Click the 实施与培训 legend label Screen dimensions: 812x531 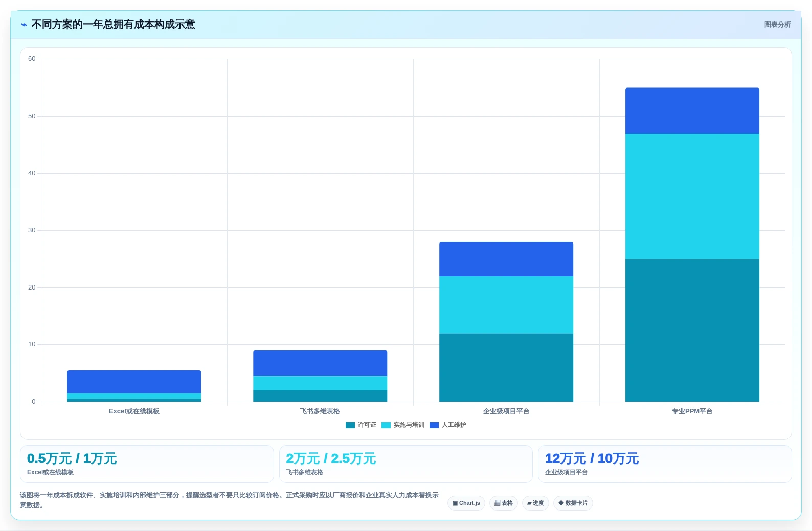pyautogui.click(x=409, y=425)
